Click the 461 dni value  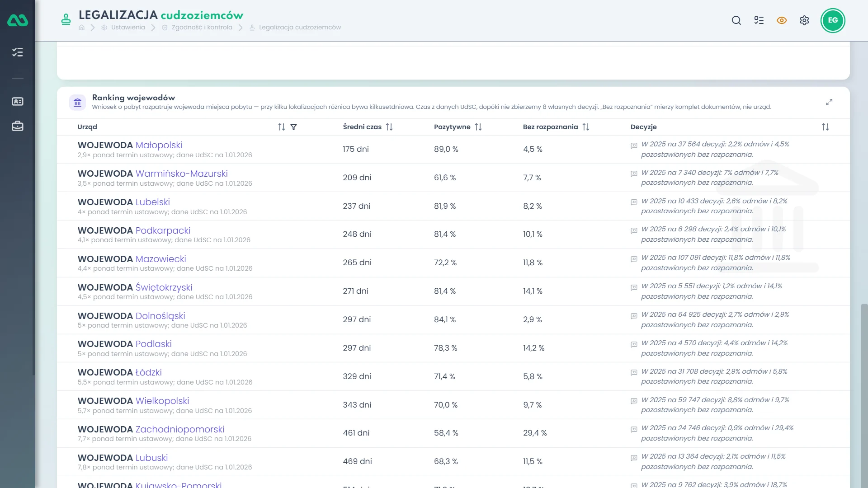click(356, 433)
